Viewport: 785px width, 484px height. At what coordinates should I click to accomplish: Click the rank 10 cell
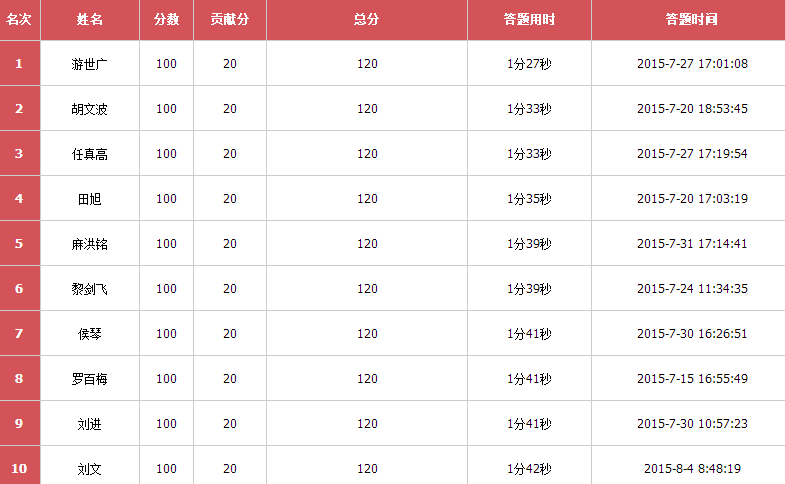pyautogui.click(x=19, y=465)
